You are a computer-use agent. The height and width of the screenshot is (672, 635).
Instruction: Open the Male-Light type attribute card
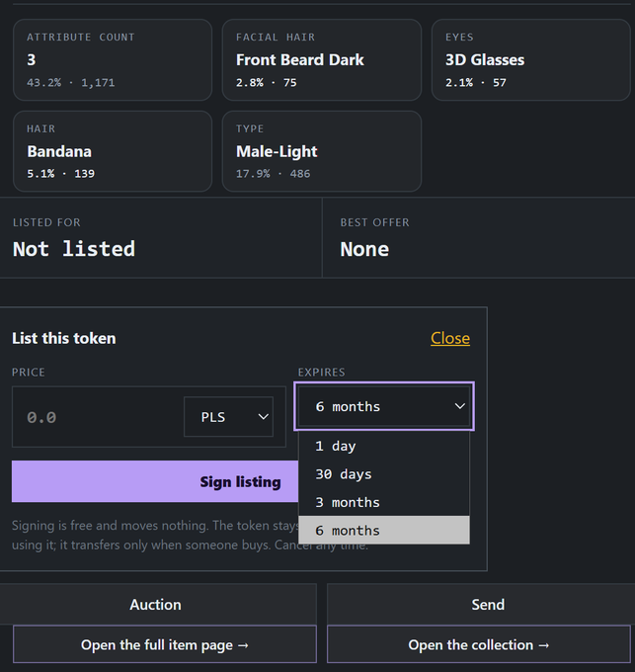point(322,151)
